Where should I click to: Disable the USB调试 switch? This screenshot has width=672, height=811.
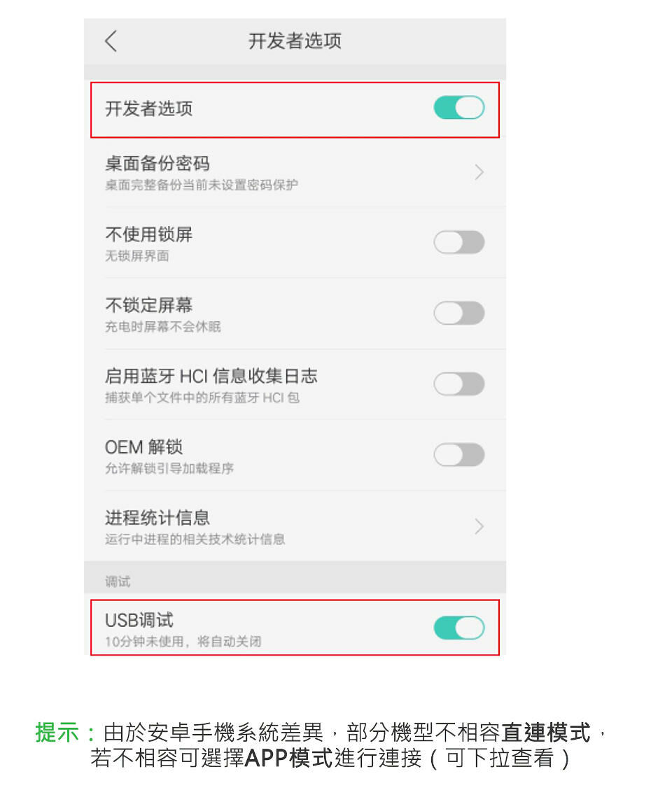pyautogui.click(x=458, y=628)
